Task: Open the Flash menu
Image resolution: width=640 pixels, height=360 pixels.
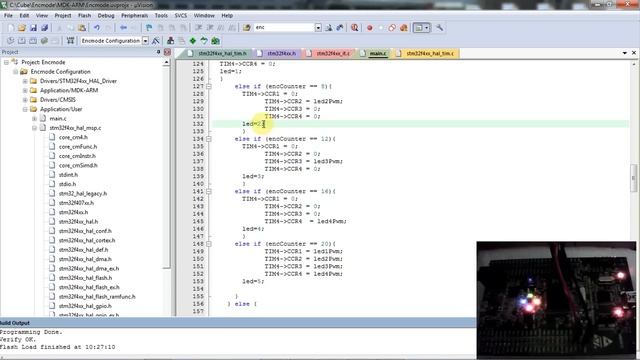Action: click(x=84, y=16)
